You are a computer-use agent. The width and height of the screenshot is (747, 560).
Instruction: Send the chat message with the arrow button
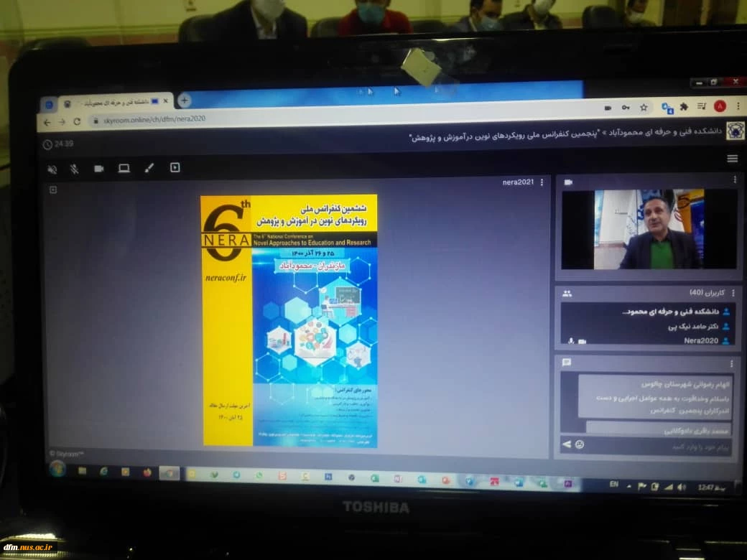click(x=567, y=444)
